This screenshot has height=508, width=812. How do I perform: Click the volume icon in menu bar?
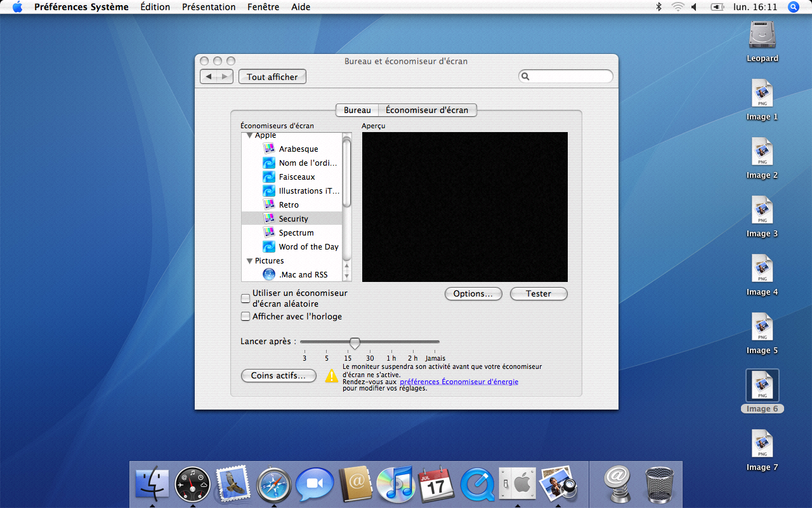(695, 7)
